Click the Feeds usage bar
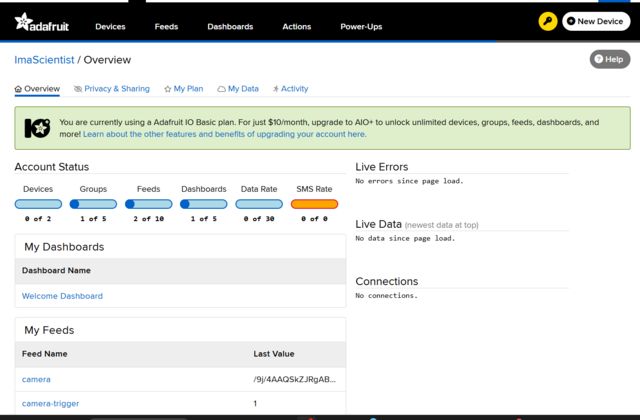This screenshot has width=640, height=420. [149, 204]
